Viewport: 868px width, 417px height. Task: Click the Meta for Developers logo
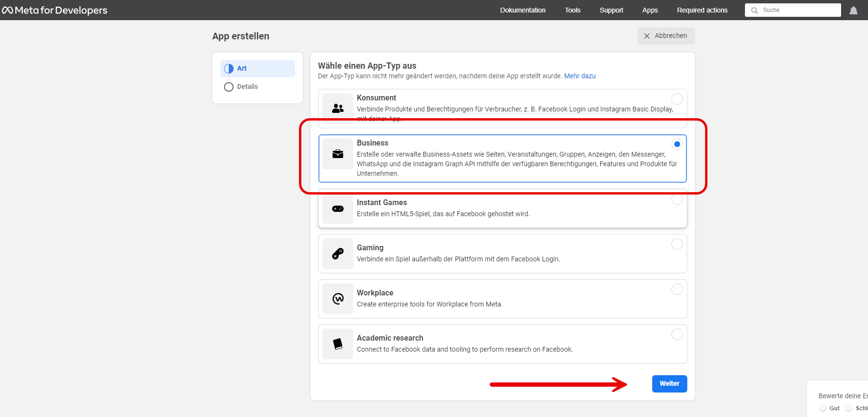55,10
